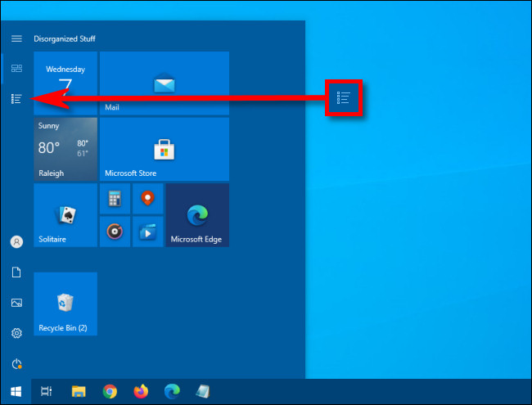Viewport: 532px width, 405px height.
Task: Switch to the All apps list view
Action: [x=16, y=99]
